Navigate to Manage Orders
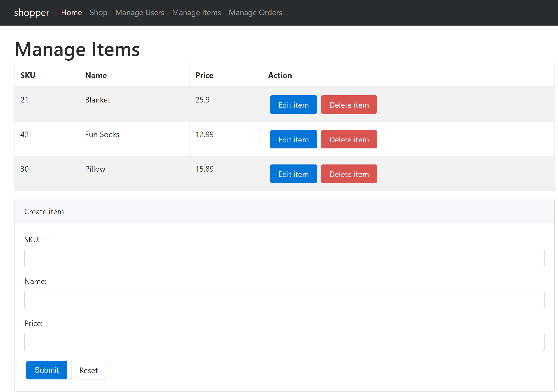 click(255, 12)
